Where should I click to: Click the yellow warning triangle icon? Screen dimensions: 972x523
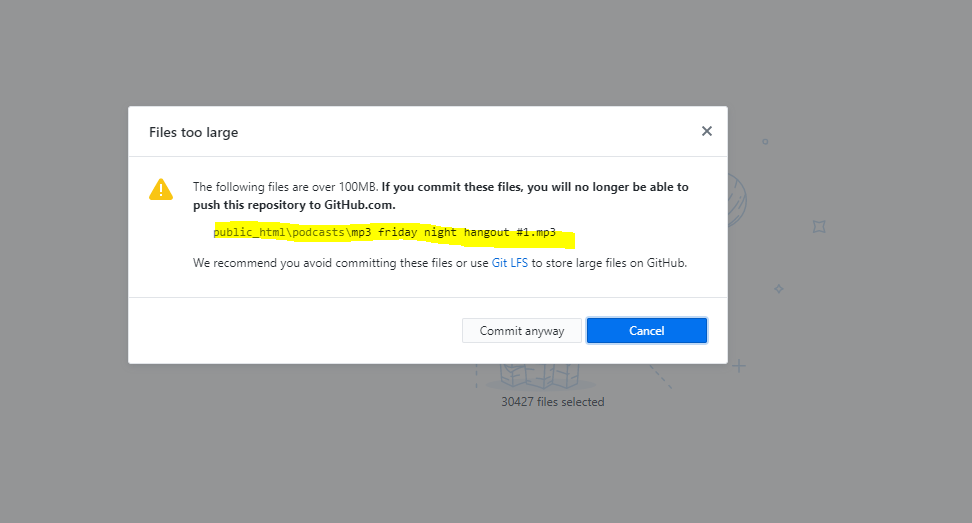(x=161, y=189)
